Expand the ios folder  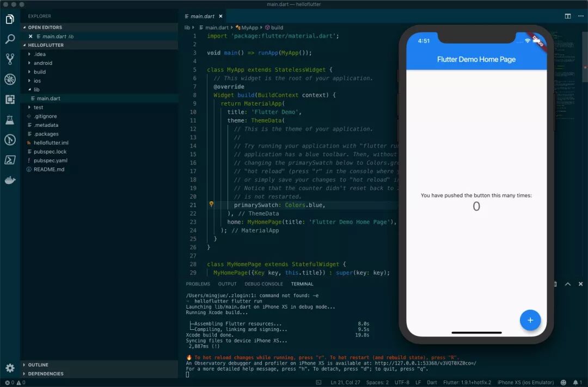[100, 81]
